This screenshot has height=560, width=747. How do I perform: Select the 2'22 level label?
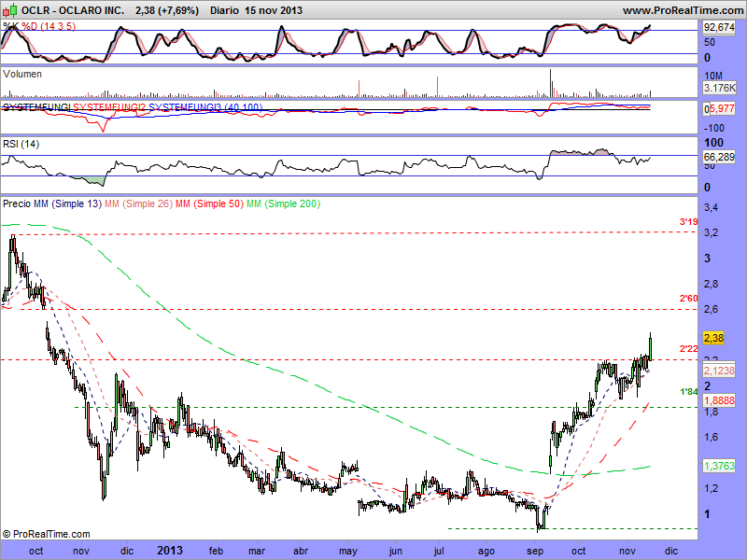pyautogui.click(x=688, y=349)
